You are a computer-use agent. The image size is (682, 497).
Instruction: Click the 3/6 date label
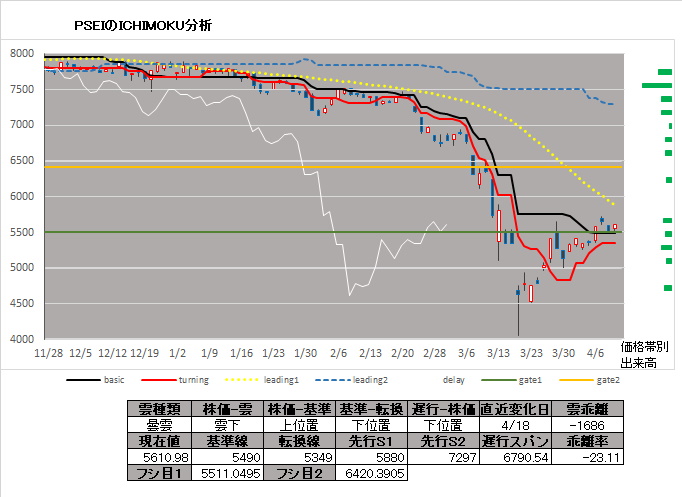[466, 353]
